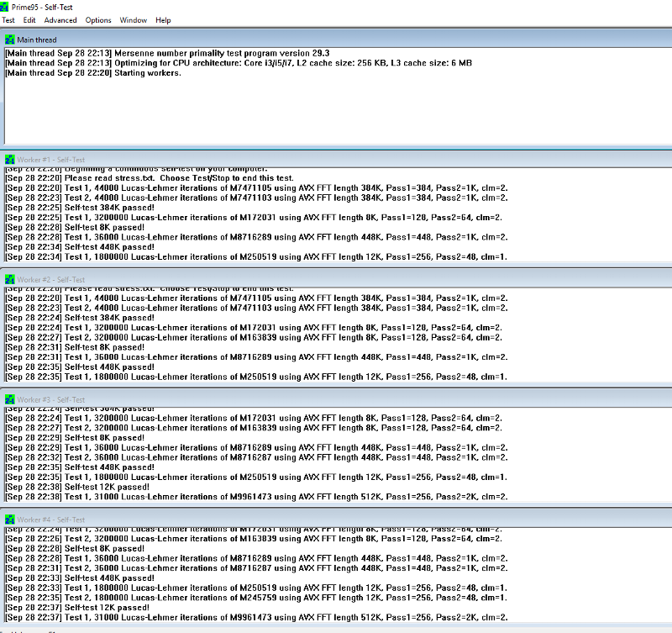
Task: Select Worker #3's 'Self-test 12K passed!' line
Action: pos(77,488)
